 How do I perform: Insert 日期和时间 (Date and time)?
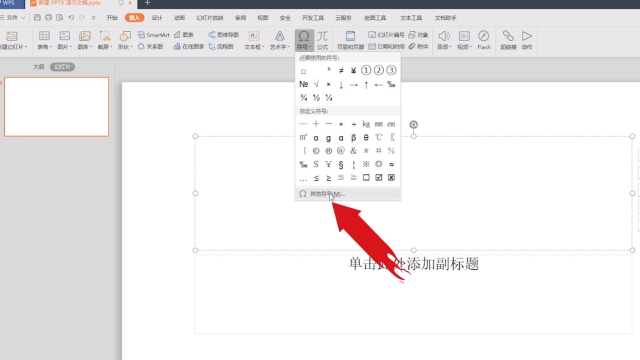coord(386,47)
